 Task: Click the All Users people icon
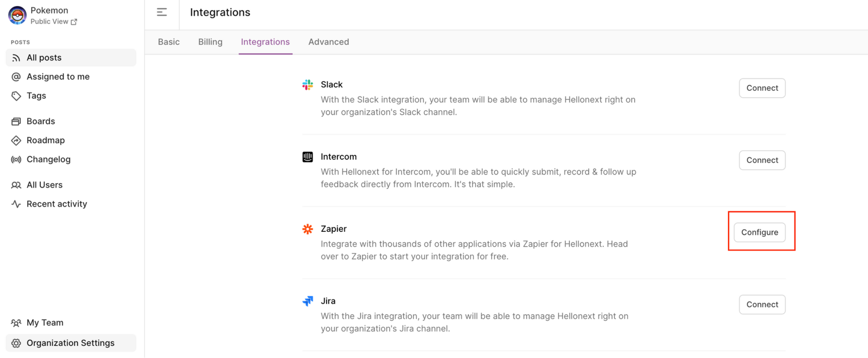[x=16, y=185]
